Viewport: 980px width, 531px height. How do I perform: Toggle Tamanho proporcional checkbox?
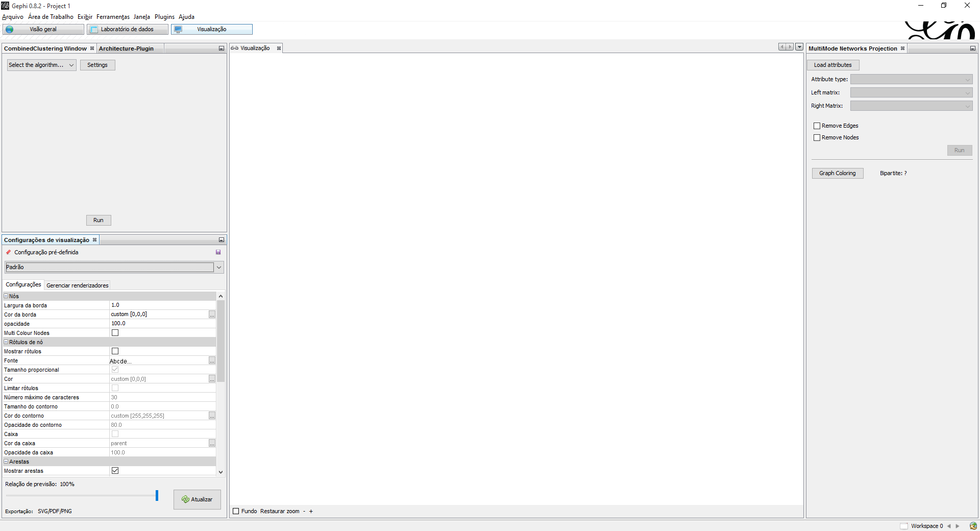point(115,370)
